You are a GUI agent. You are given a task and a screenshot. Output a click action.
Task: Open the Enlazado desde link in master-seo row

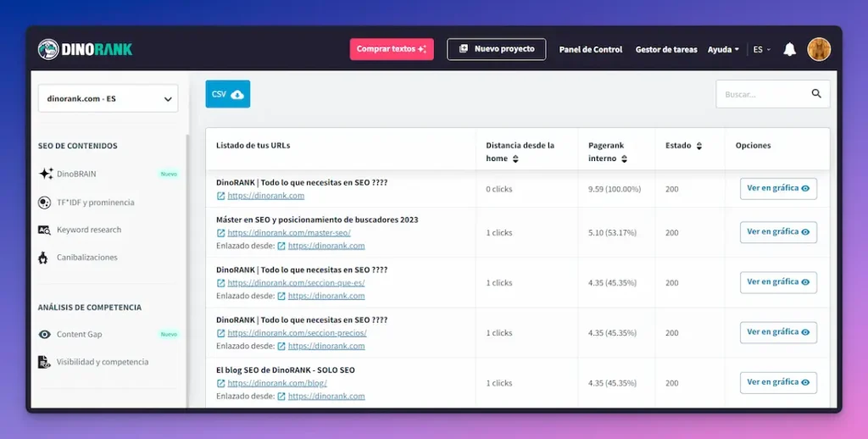326,246
